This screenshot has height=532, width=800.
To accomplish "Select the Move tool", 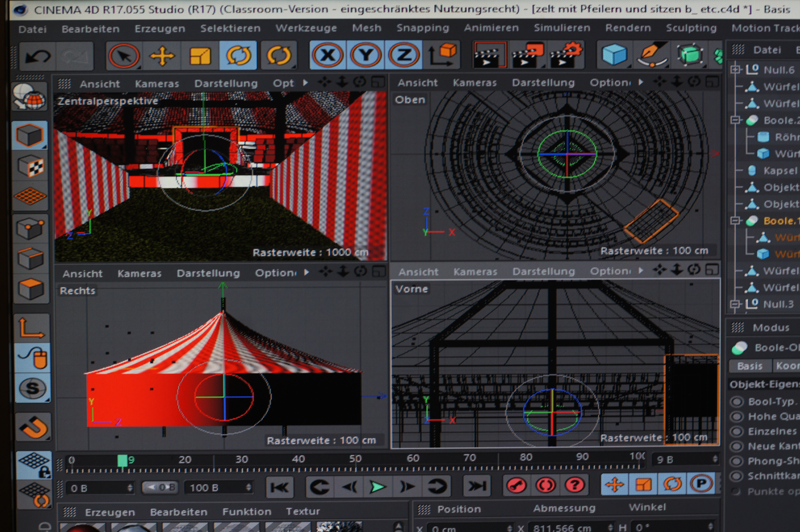I will 162,56.
